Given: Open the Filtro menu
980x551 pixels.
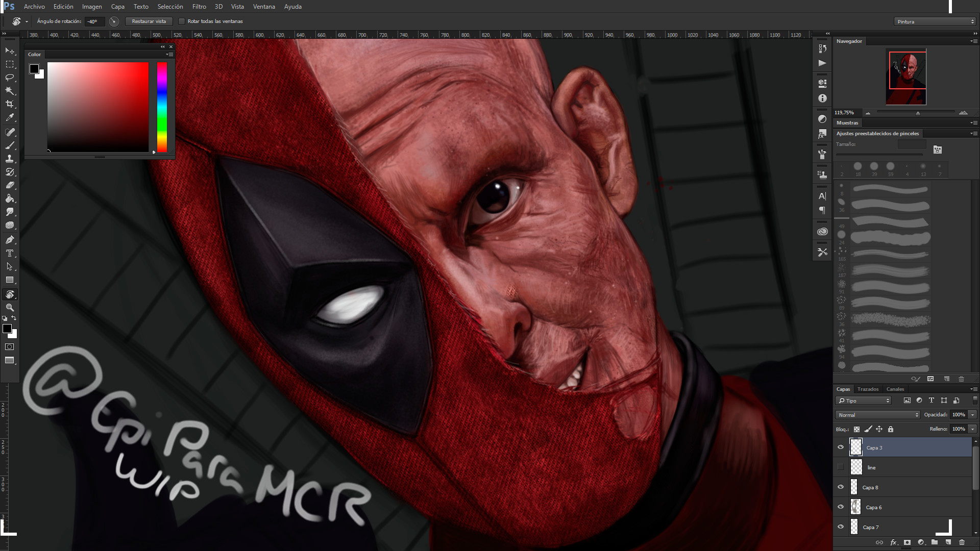Looking at the screenshot, I should (199, 7).
